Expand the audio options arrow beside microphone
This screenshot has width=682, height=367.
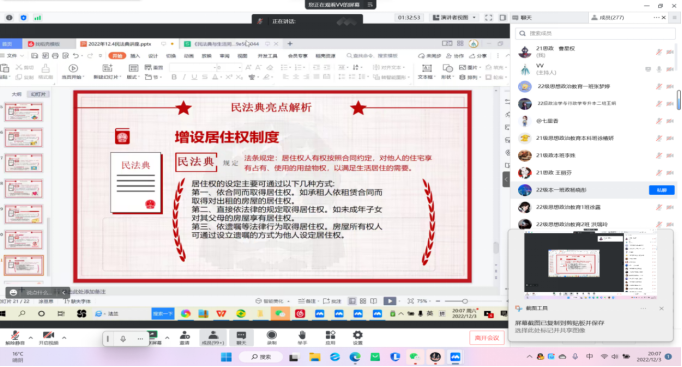point(30,337)
